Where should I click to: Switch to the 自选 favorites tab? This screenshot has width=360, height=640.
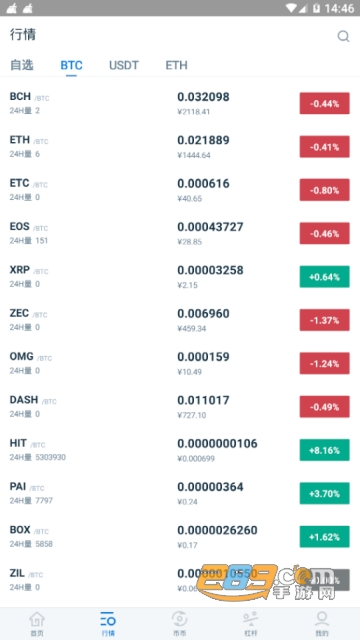[x=22, y=65]
